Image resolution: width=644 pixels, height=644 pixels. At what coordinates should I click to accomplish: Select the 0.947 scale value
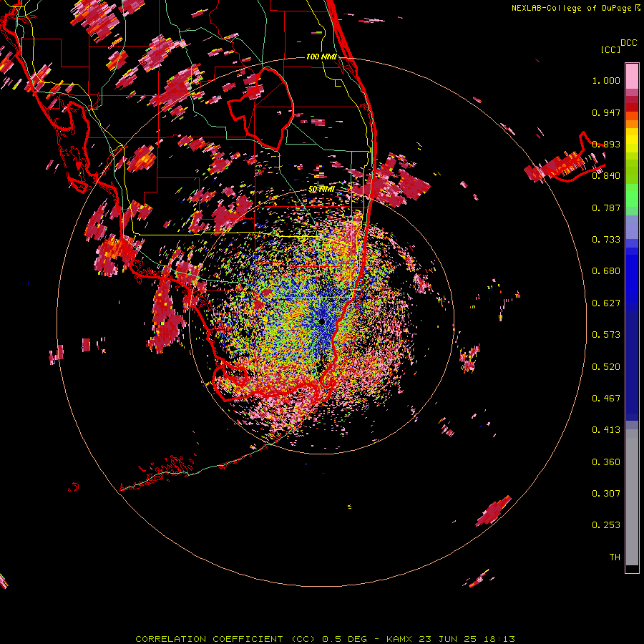pyautogui.click(x=606, y=112)
